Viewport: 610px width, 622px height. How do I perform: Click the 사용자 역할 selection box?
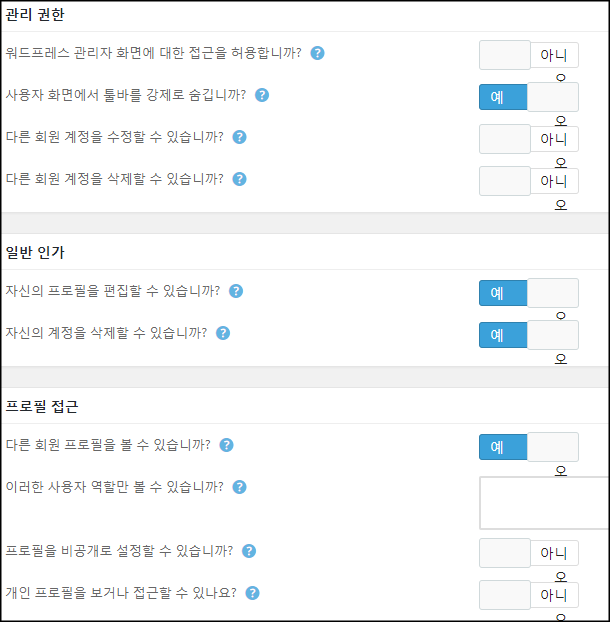[x=544, y=503]
